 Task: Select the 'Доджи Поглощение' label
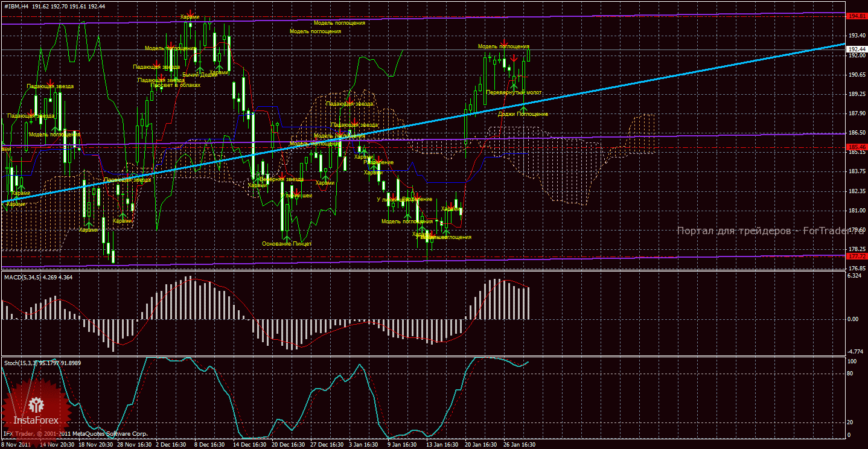523,113
